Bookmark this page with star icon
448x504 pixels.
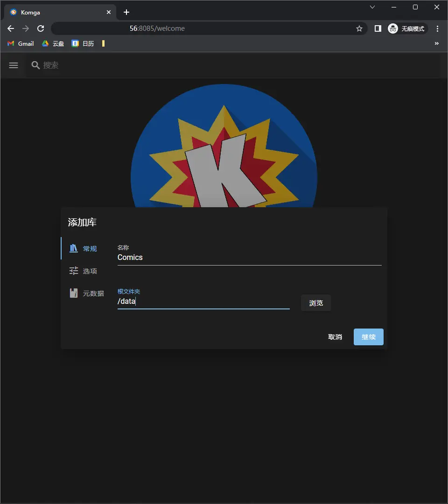(359, 28)
